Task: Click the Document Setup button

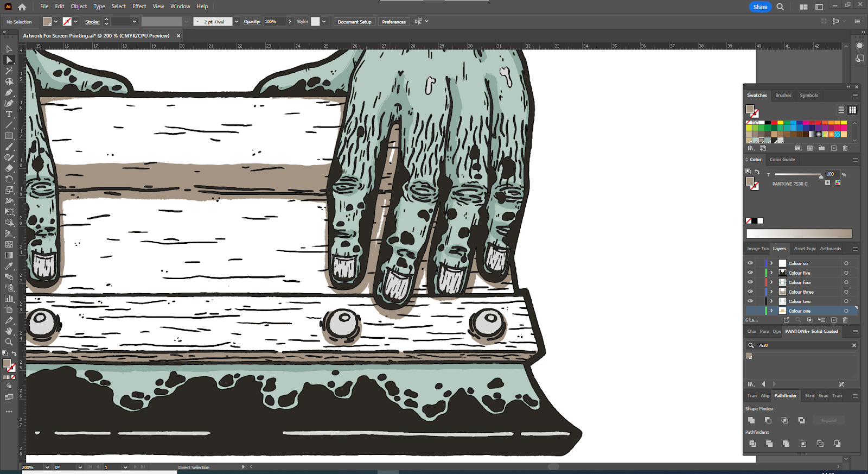Action: 354,22
